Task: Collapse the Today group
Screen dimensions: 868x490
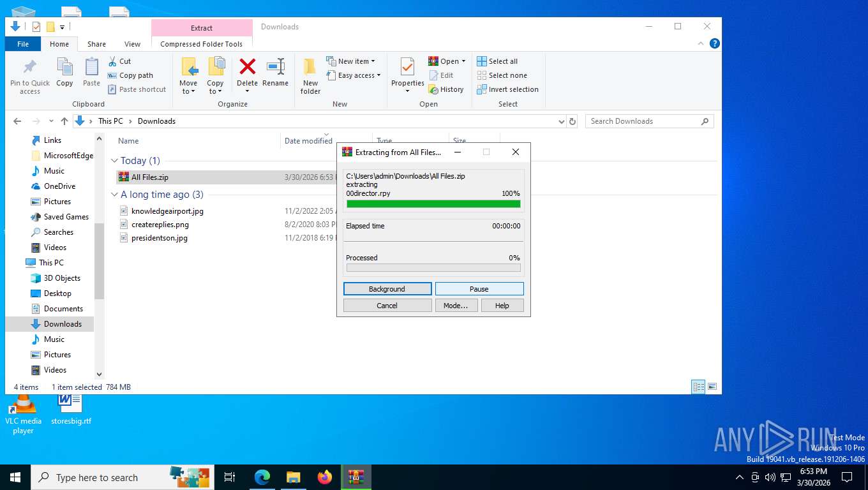Action: click(115, 161)
